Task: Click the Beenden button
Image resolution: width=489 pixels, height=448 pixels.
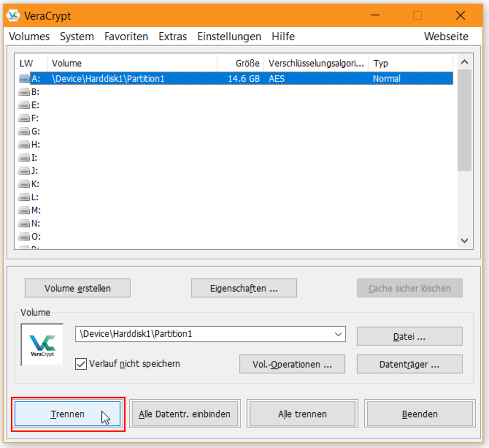Action: point(420,414)
